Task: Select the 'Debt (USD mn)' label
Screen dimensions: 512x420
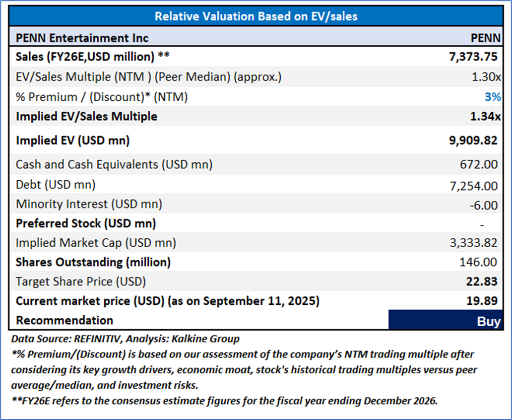Action: 56,185
